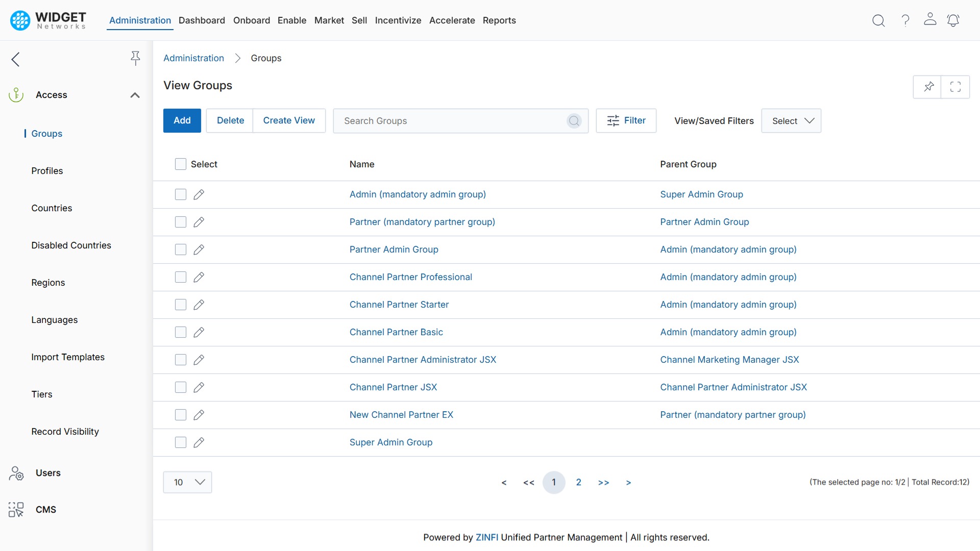Open help using the question mark icon

click(904, 20)
